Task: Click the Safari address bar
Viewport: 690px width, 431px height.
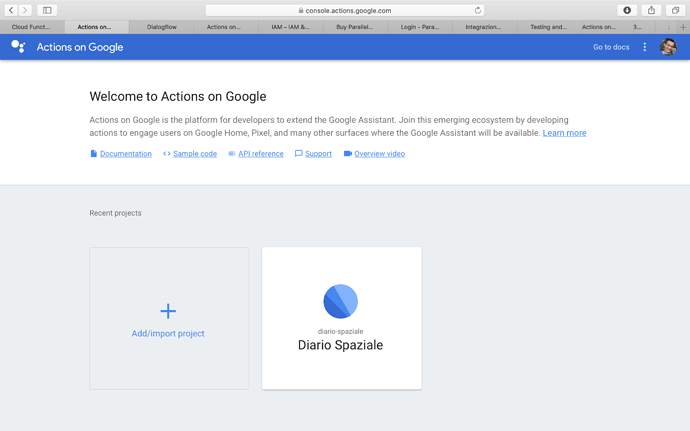Action: pyautogui.click(x=344, y=10)
